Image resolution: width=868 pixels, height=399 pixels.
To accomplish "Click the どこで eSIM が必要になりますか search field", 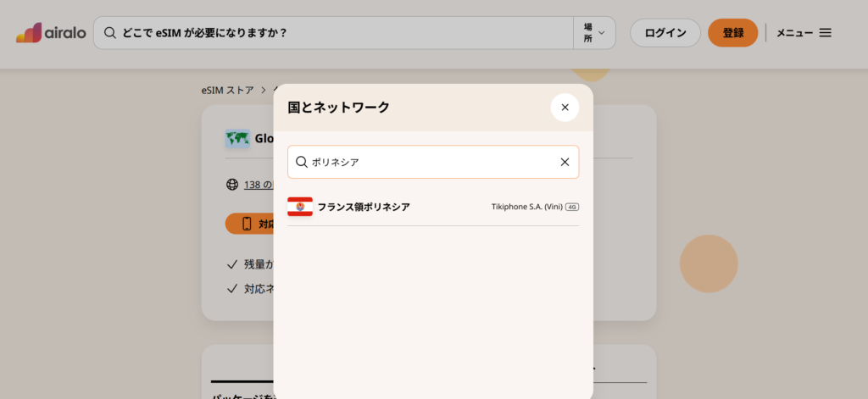I will [x=339, y=33].
